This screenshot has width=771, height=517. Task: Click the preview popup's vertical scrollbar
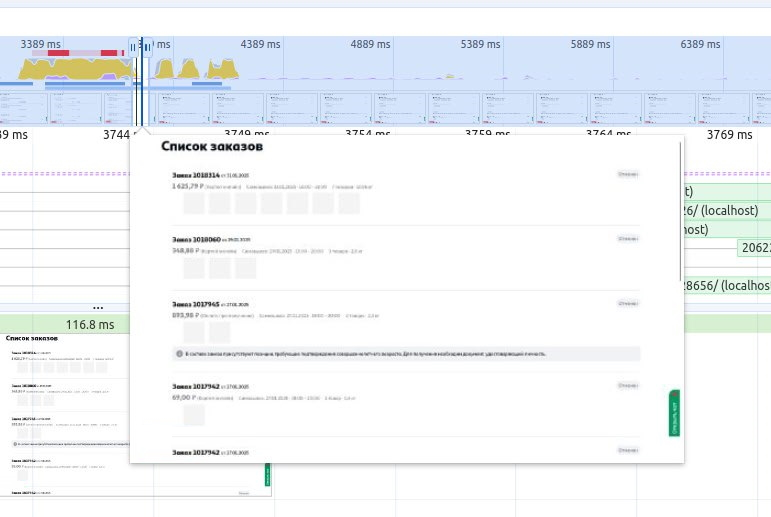tap(681, 212)
